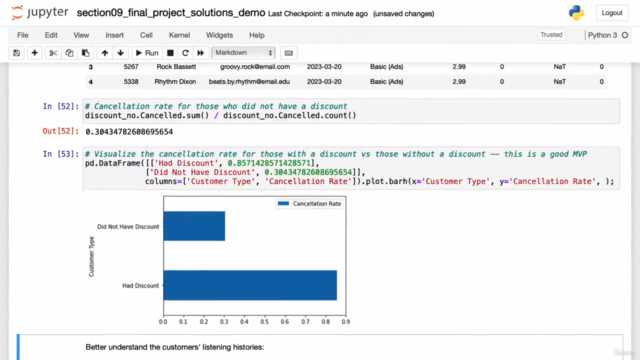This screenshot has width=640, height=360.
Task: Click the 'Had Discount' axis label
Action: click(x=140, y=285)
